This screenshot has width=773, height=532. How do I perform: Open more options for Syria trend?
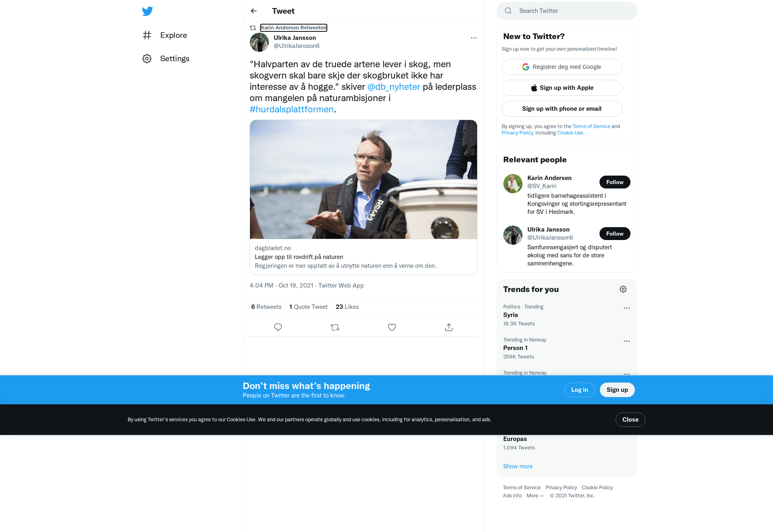pyautogui.click(x=626, y=308)
